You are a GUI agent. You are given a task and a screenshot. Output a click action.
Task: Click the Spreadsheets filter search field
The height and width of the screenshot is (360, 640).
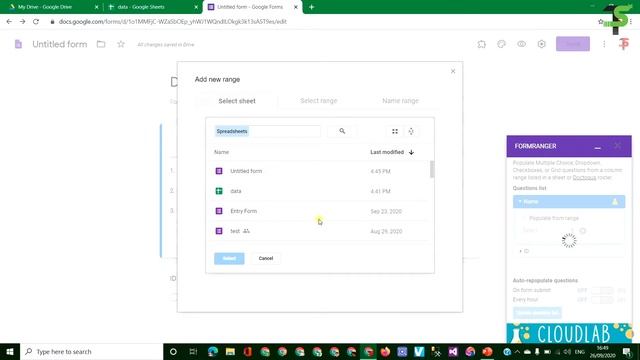(267, 131)
